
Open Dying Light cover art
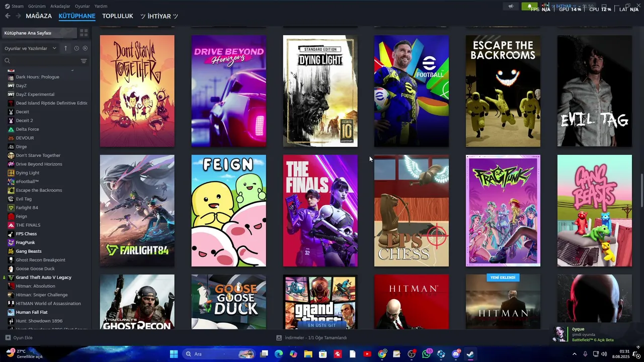pos(320,91)
